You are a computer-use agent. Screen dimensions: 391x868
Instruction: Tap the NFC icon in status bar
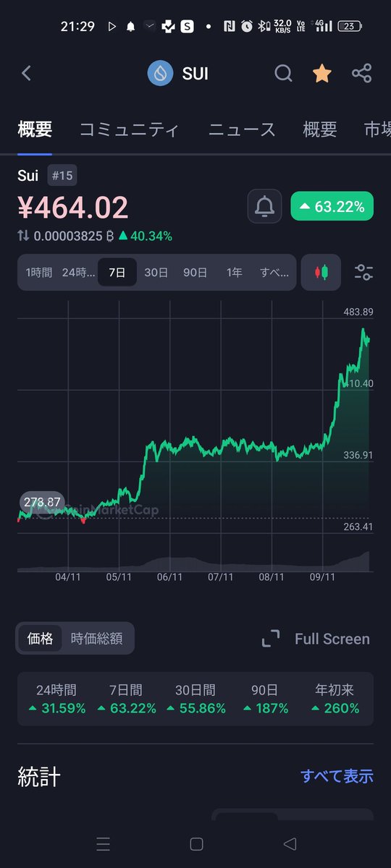point(229,27)
